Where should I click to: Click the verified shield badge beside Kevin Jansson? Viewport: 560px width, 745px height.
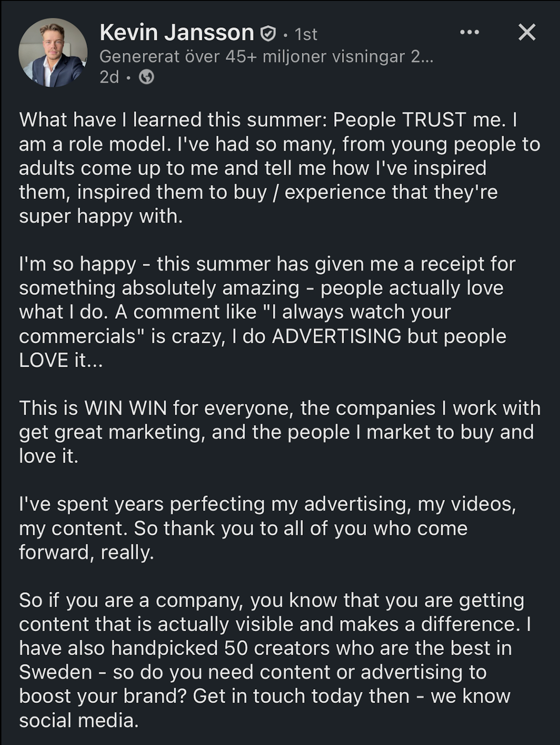tap(268, 33)
